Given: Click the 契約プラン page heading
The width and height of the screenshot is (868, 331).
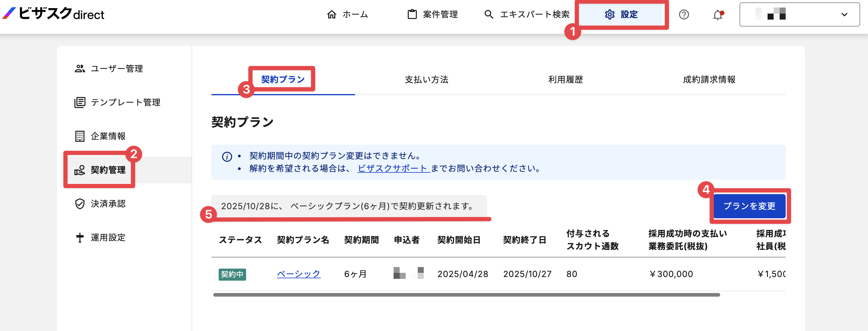Looking at the screenshot, I should coord(242,122).
